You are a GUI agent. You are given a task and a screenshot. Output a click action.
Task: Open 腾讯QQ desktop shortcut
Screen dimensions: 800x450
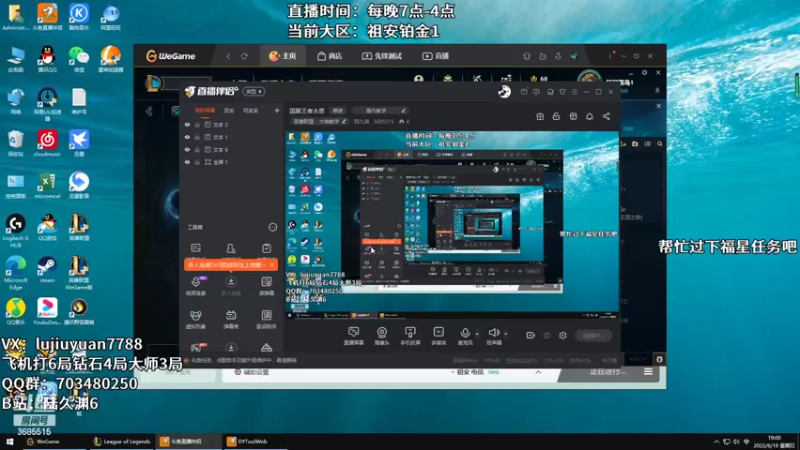(x=47, y=59)
